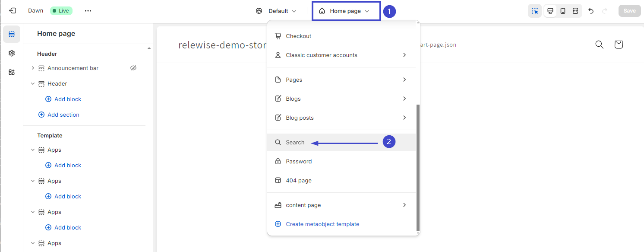
Task: Click Add section under Header
Action: [59, 114]
